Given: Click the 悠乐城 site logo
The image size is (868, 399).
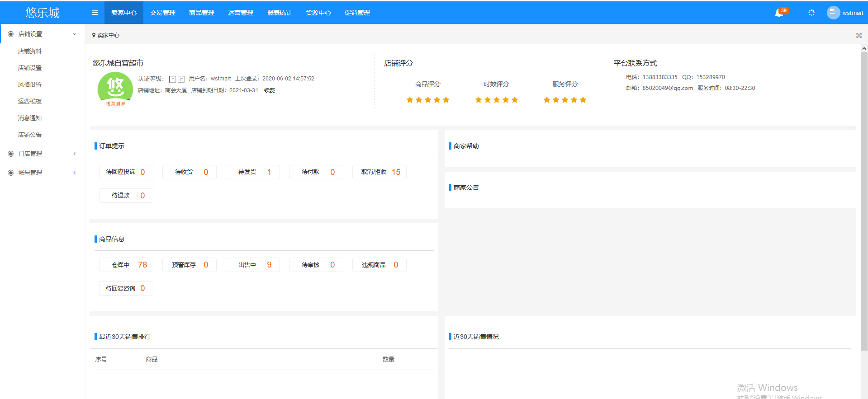Looking at the screenshot, I should click(x=43, y=13).
